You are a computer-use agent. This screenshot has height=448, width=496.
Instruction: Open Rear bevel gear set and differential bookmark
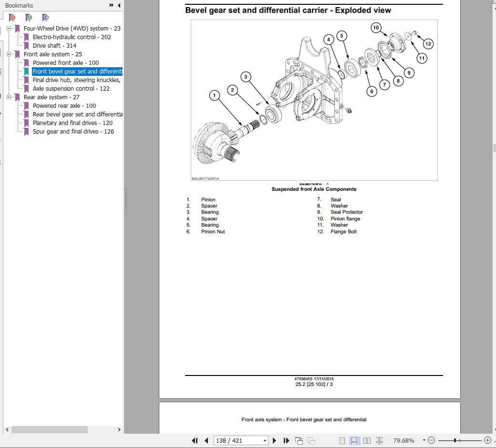[77, 114]
